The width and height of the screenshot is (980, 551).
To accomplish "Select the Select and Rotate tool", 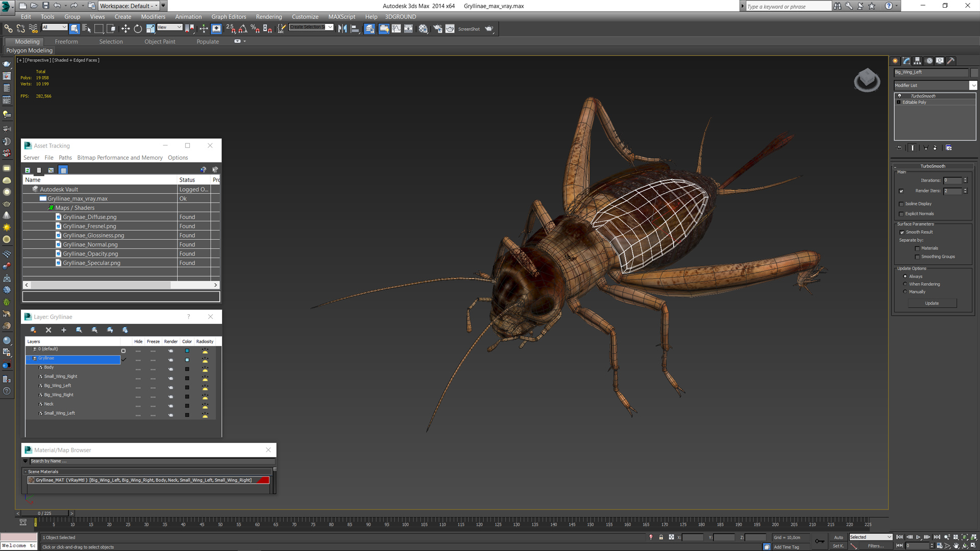I will [138, 29].
